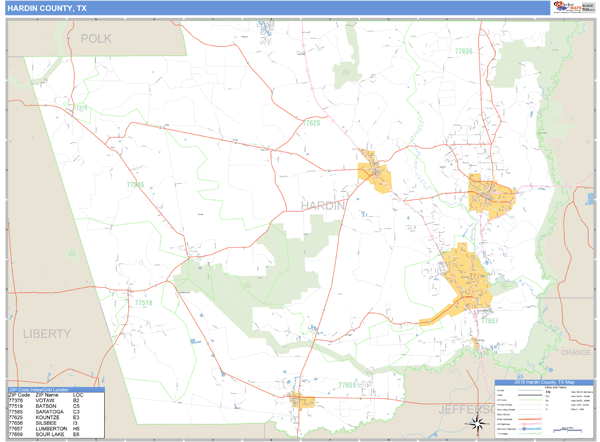Click the compass rose icon

[478, 424]
